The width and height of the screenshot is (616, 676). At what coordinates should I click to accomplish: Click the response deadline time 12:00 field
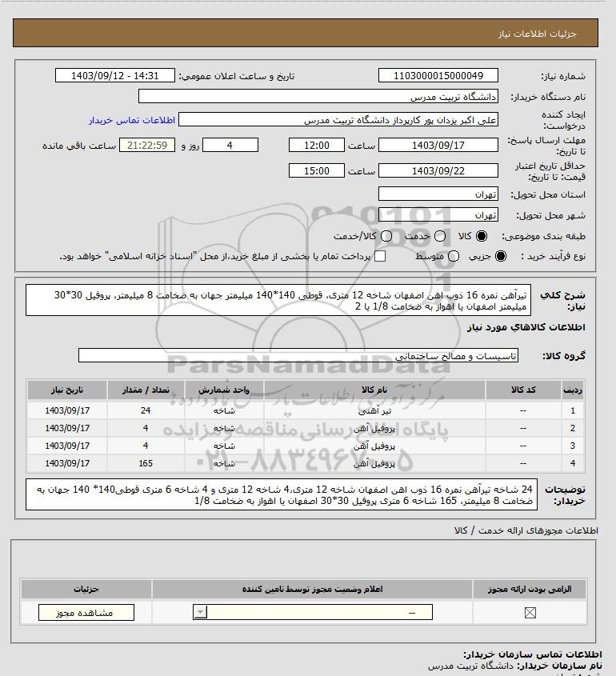pos(317,146)
